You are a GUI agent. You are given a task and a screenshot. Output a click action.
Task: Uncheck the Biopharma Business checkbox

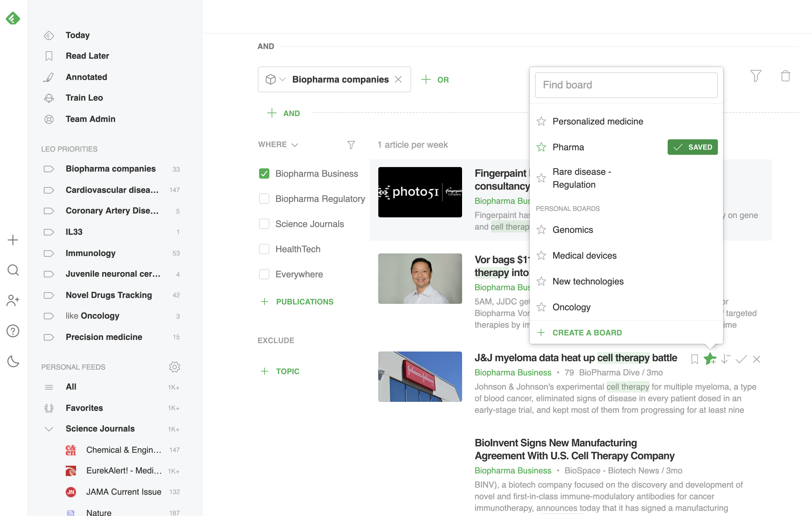click(264, 174)
